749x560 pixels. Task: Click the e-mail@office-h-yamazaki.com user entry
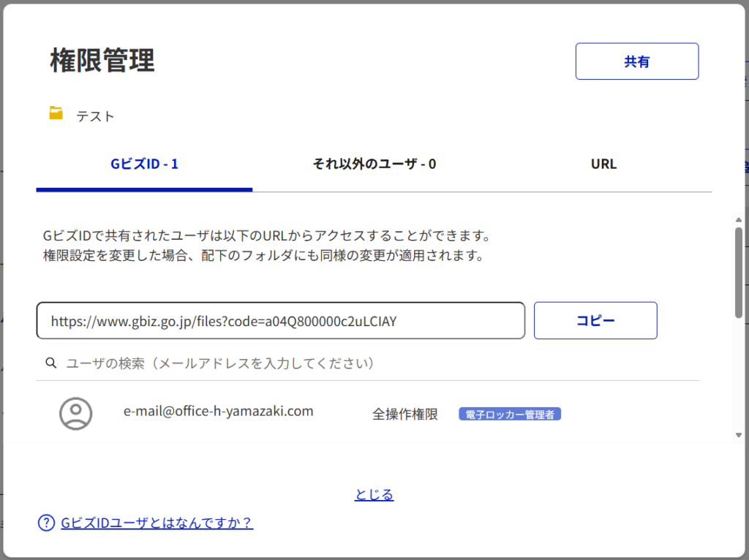(218, 411)
